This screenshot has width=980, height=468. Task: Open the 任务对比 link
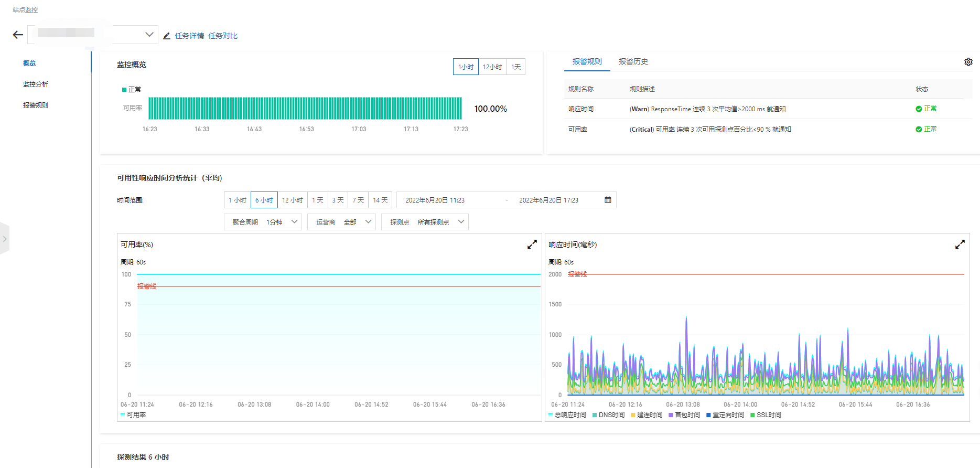point(223,36)
